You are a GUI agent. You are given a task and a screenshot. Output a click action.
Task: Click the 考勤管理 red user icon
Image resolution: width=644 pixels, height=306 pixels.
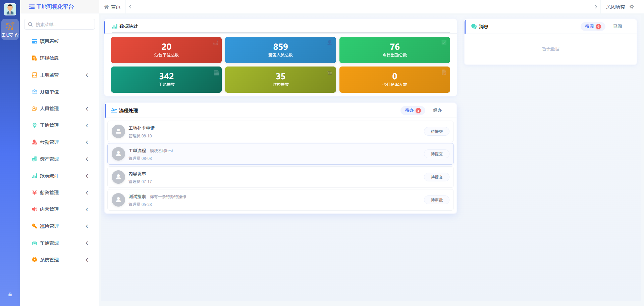pyautogui.click(x=35, y=142)
